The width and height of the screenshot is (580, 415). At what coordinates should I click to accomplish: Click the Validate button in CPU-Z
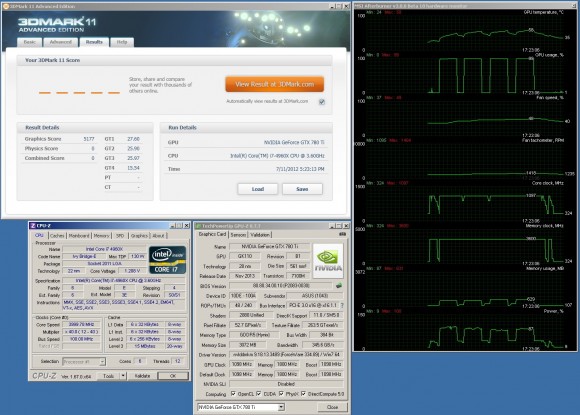click(142, 376)
